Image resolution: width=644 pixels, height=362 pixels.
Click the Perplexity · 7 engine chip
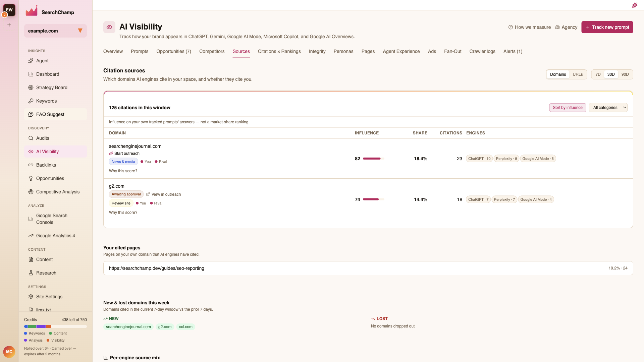[x=504, y=199]
